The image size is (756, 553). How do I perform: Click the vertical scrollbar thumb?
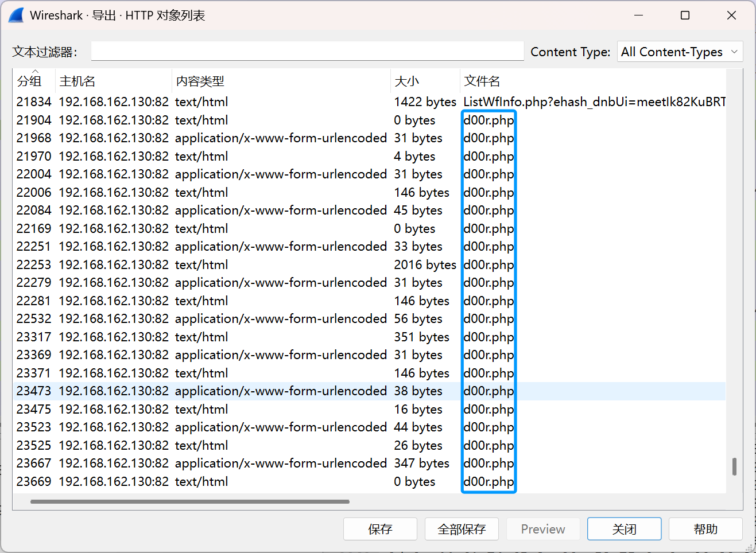(x=734, y=466)
